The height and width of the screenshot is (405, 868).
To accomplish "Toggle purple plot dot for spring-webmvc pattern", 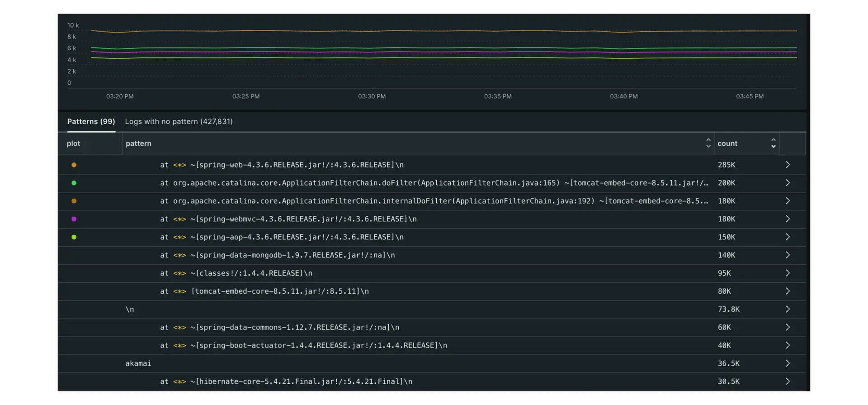I will click(74, 219).
